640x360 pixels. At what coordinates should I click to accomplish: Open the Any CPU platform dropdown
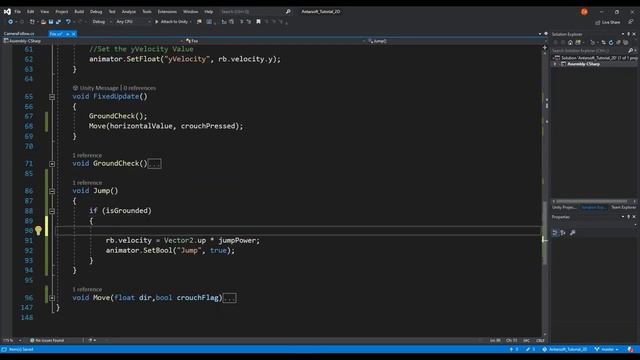pos(133,22)
